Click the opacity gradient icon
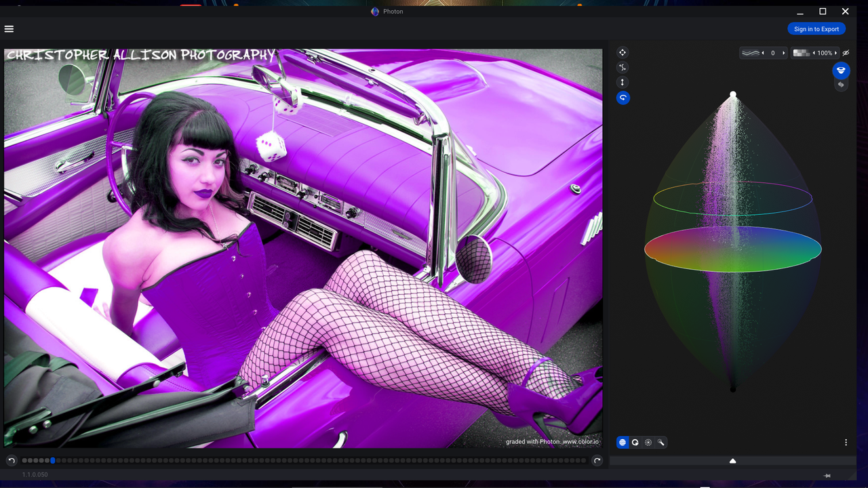 point(802,53)
